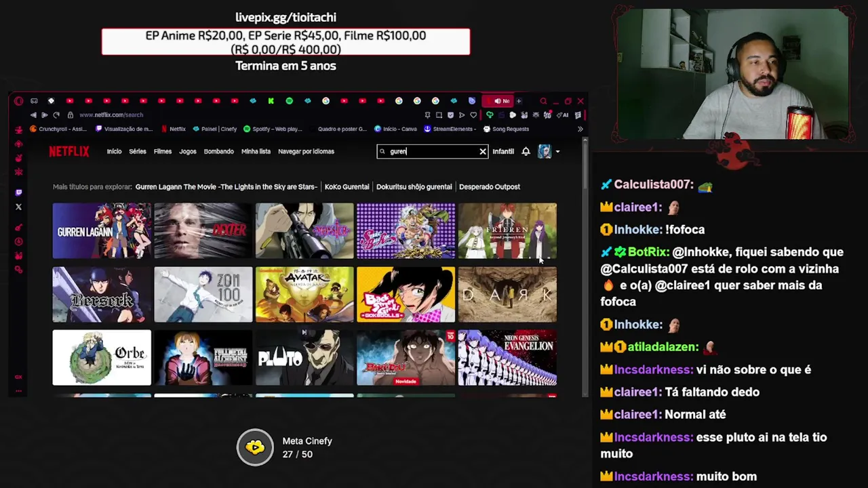The width and height of the screenshot is (868, 488).
Task: Open Navegar por idiomas
Action: point(306,152)
